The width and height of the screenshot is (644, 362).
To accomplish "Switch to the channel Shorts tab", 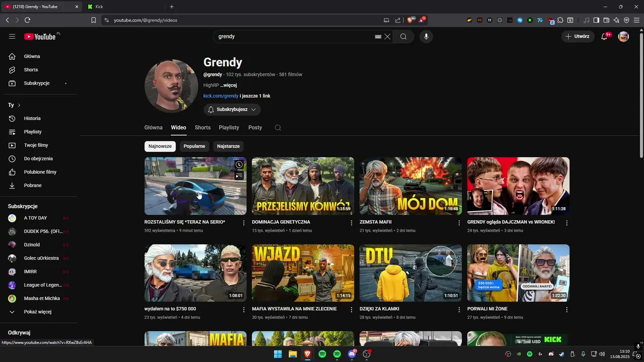I will click(203, 128).
